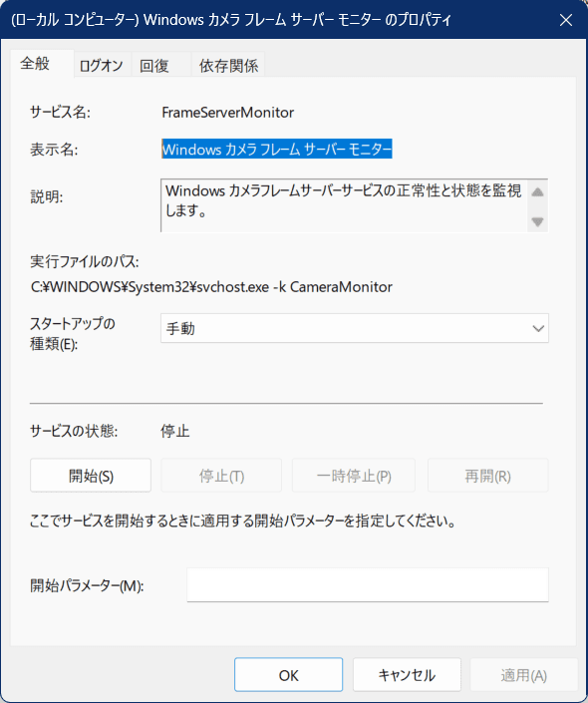This screenshot has width=588, height=703.
Task: Click the キャンセル button
Action: [407, 675]
